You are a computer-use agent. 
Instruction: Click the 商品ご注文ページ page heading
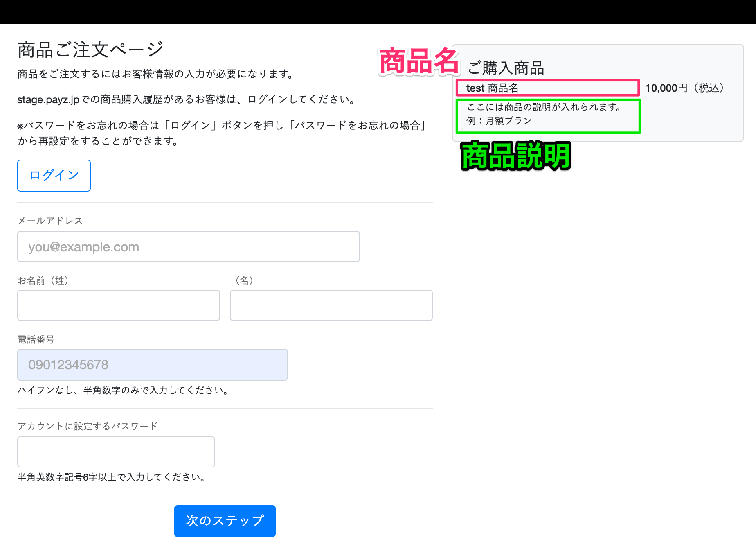[90, 50]
